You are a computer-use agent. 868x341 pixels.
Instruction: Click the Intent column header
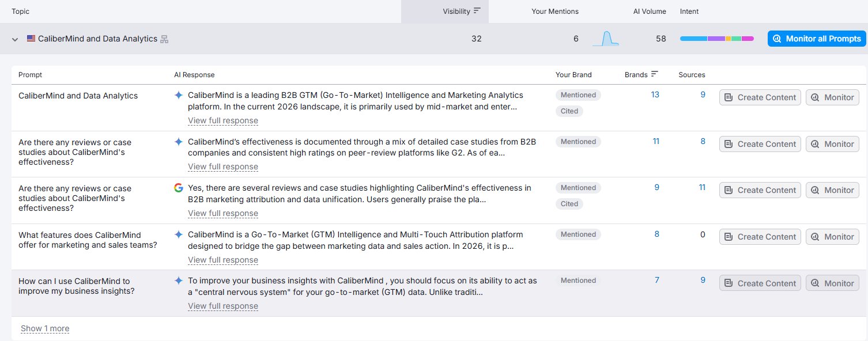(x=689, y=12)
